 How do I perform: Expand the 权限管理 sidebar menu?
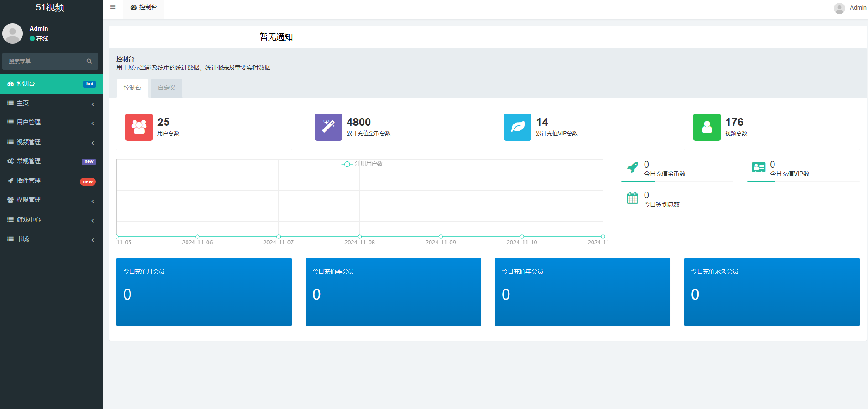pos(51,200)
